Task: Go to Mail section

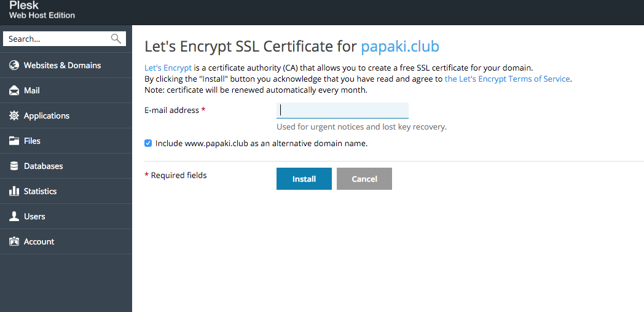Action: 66,90
